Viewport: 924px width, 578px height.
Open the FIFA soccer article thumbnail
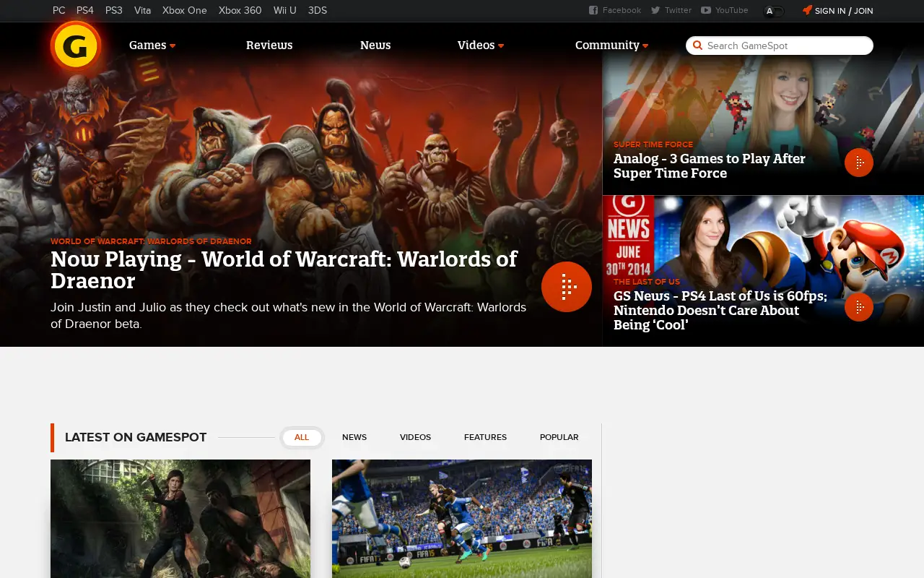tap(462, 519)
